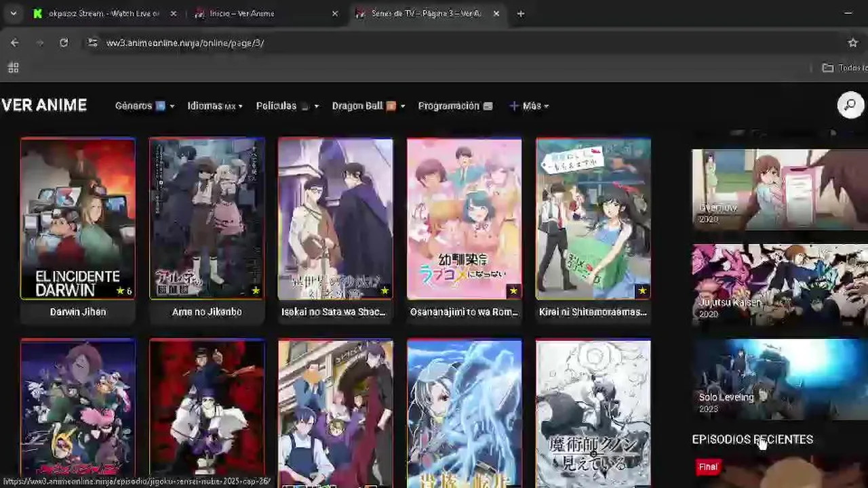Open the tab search chevron at top left

point(13,14)
